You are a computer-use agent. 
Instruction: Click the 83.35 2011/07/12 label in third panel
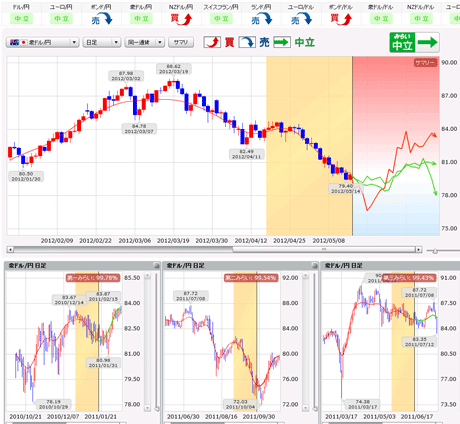(x=419, y=342)
